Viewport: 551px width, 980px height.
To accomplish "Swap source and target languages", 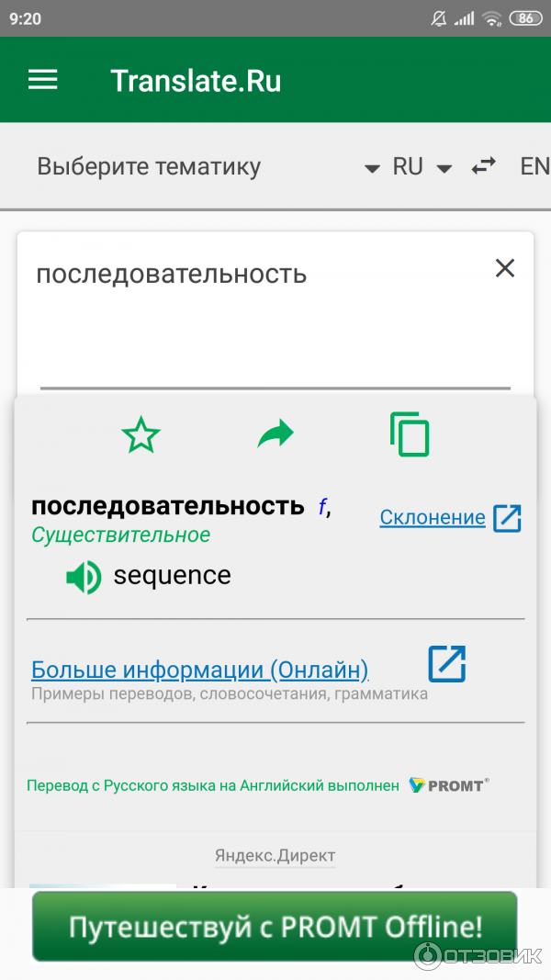I will (x=483, y=166).
